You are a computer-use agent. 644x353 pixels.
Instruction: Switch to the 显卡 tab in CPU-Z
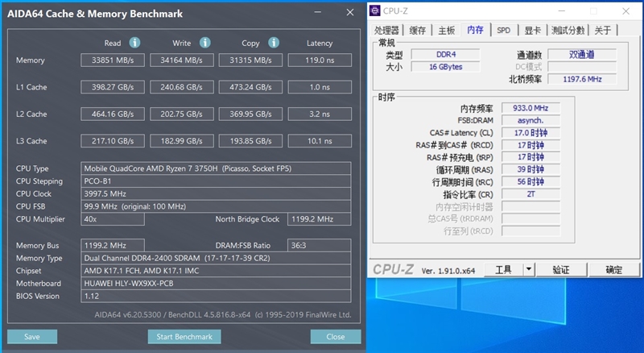pyautogui.click(x=532, y=30)
